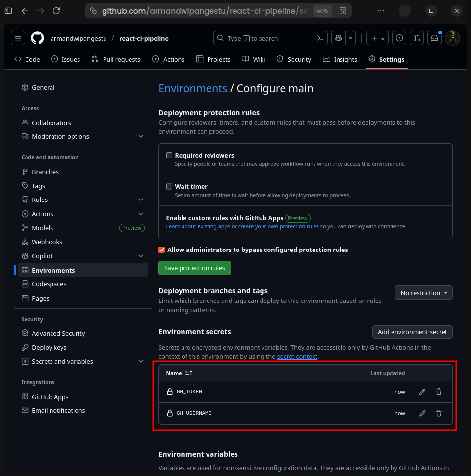Image resolution: width=471 pixels, height=476 pixels.
Task: Click Add environment secret button
Action: point(412,332)
